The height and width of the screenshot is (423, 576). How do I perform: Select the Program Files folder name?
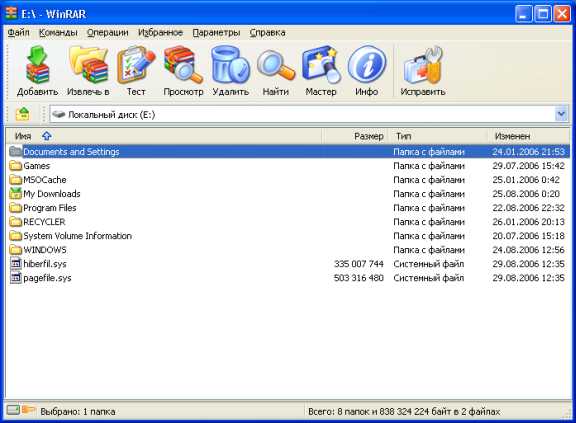[50, 208]
